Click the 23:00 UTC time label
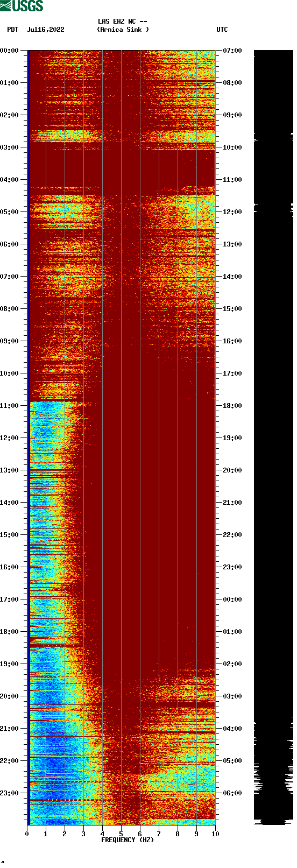Viewport: 297px width, 868px height. click(232, 567)
